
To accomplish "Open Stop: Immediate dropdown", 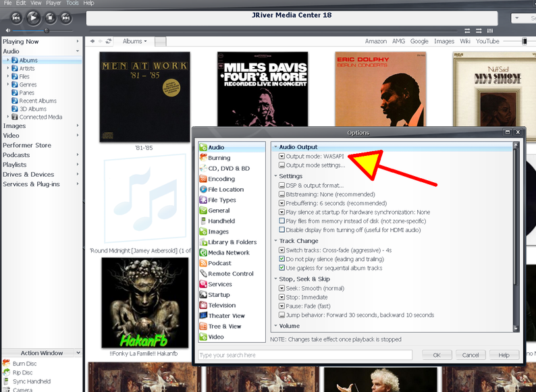I will (x=282, y=298).
